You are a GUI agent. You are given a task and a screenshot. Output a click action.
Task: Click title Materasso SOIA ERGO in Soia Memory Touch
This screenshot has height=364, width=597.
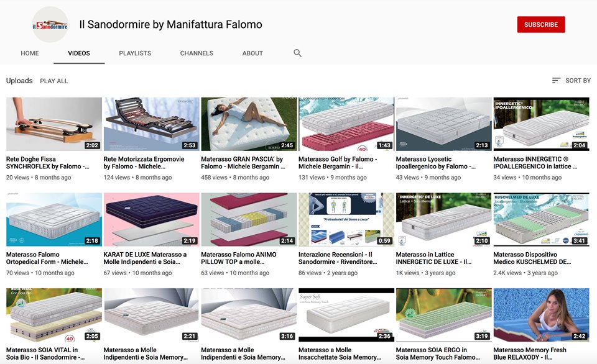click(438, 353)
